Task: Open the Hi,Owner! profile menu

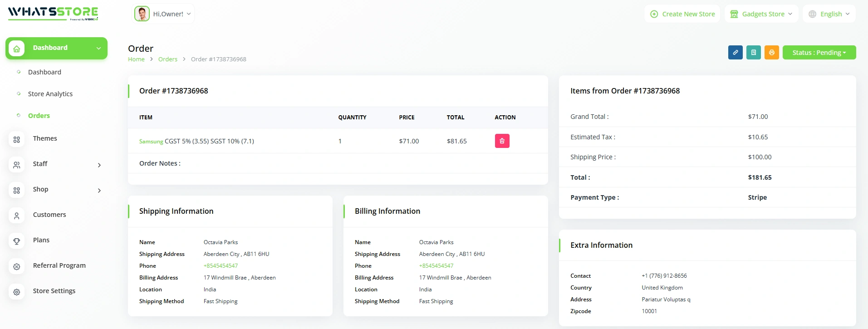Action: coord(164,14)
